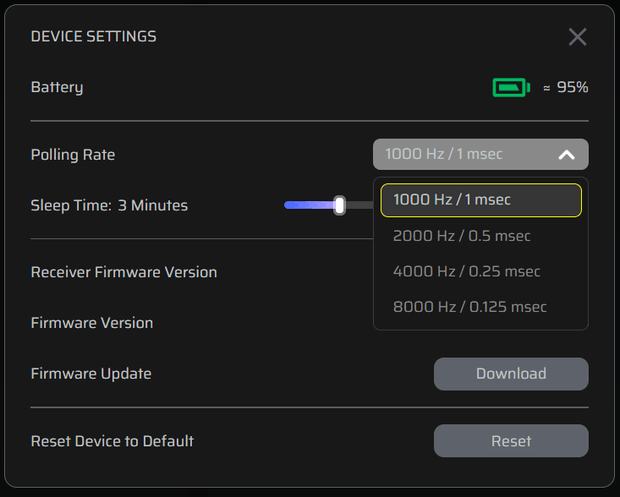Click the Battery label
The width and height of the screenshot is (620, 497).
(57, 87)
